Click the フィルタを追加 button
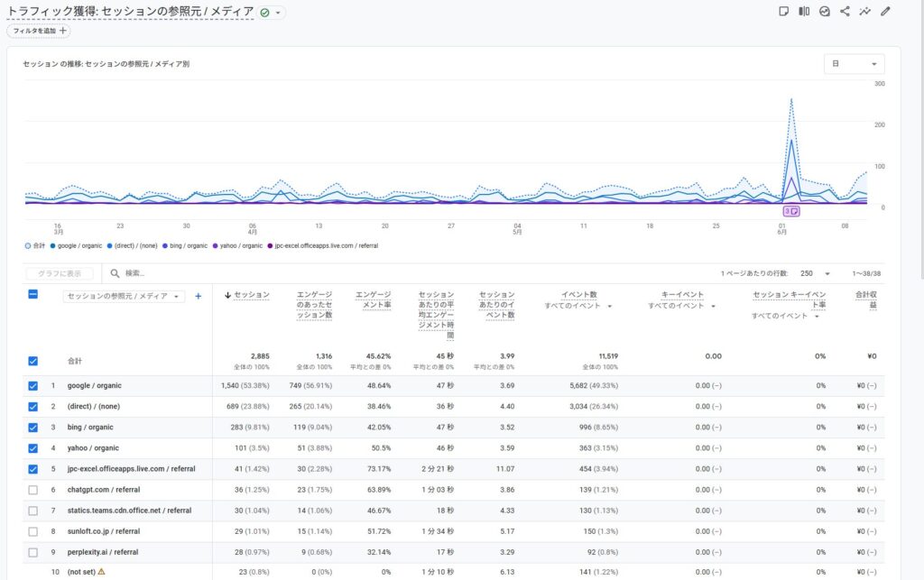The height and width of the screenshot is (580, 924). pos(39,31)
